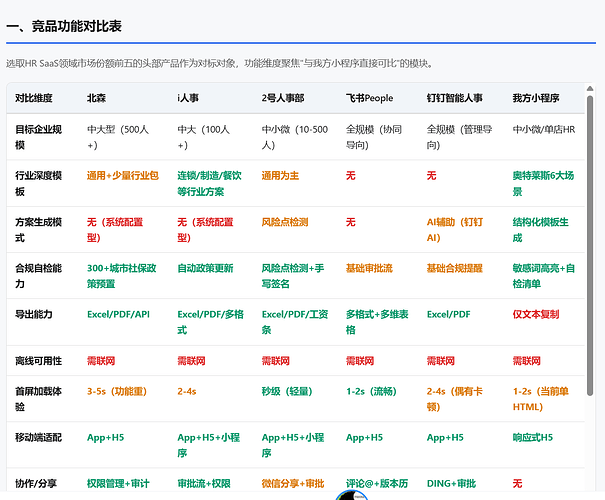The image size is (605, 500).
Task: Click the cell 全规模（管理导向）
Action: [460, 137]
